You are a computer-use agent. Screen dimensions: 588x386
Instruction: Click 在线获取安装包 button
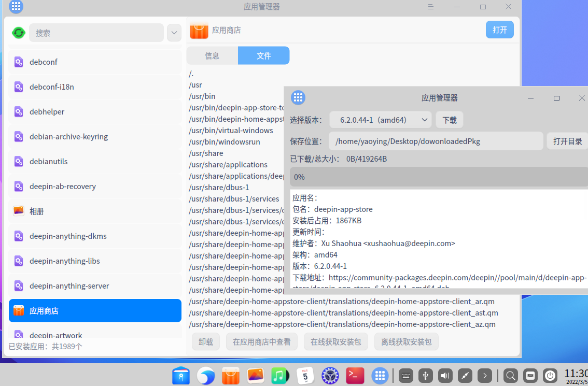pyautogui.click(x=336, y=342)
